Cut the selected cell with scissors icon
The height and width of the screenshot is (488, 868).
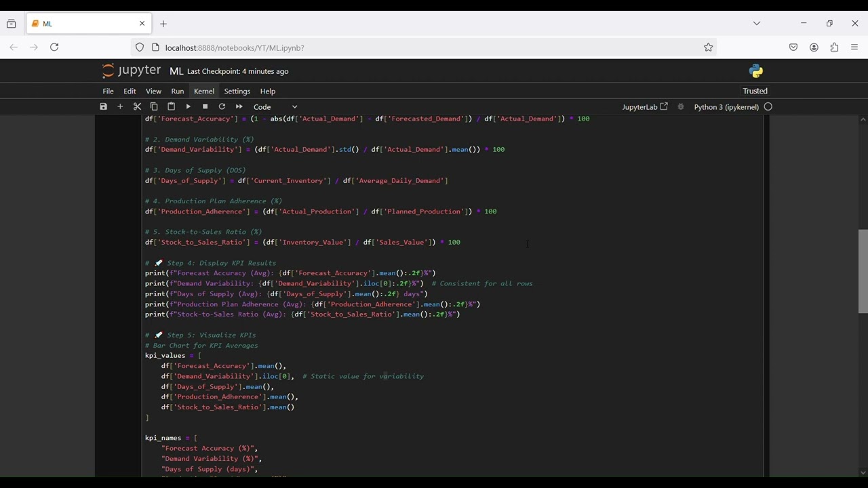[x=138, y=107]
